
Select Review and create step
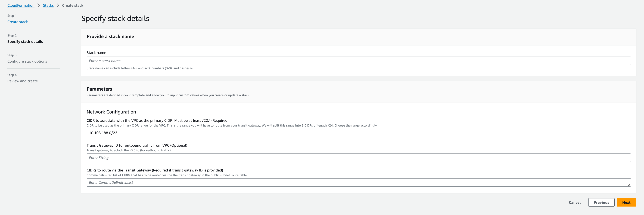point(23,81)
